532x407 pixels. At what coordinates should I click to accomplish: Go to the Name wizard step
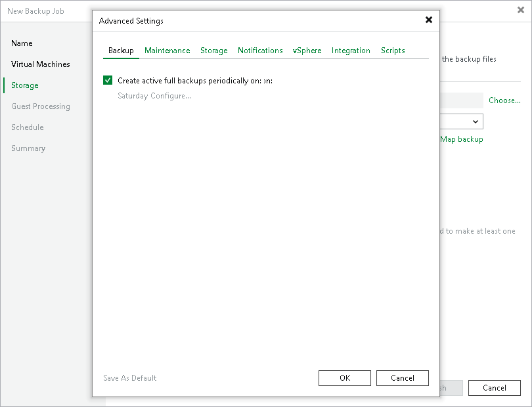coord(22,43)
